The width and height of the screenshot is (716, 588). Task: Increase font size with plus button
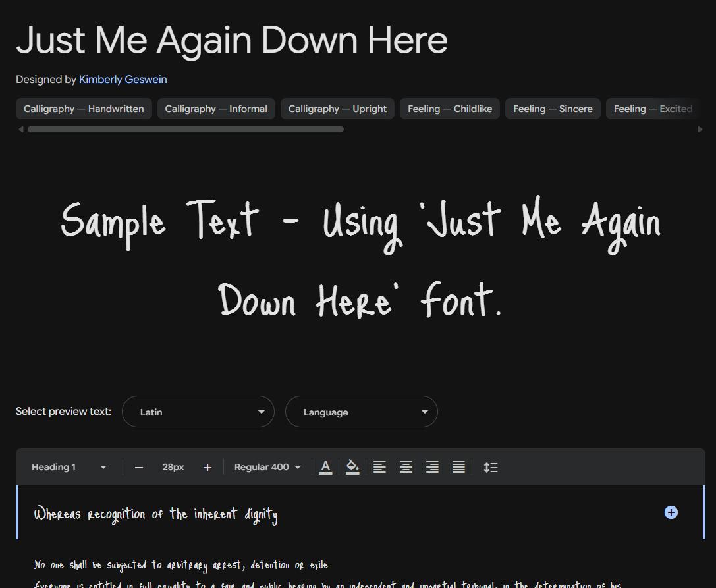(207, 468)
